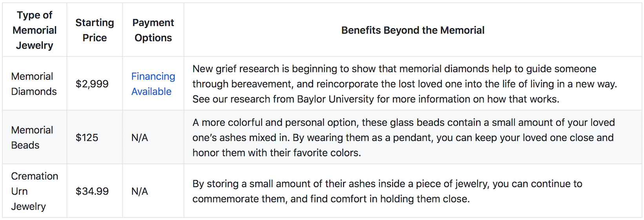Select the Memorial Diamonds cell

tap(34, 84)
